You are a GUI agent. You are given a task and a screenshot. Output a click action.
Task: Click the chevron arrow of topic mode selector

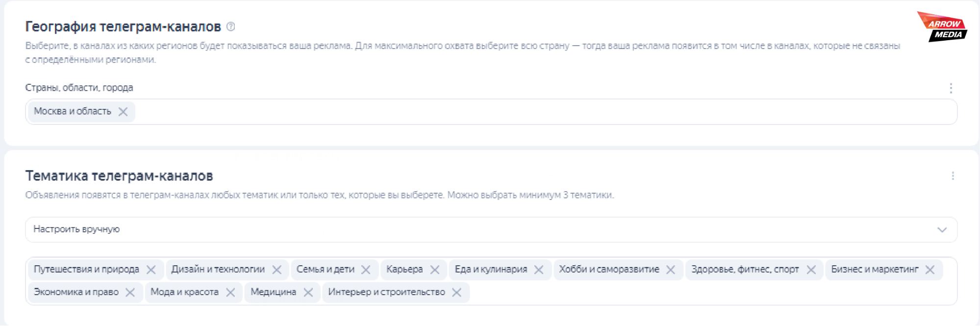tap(942, 229)
